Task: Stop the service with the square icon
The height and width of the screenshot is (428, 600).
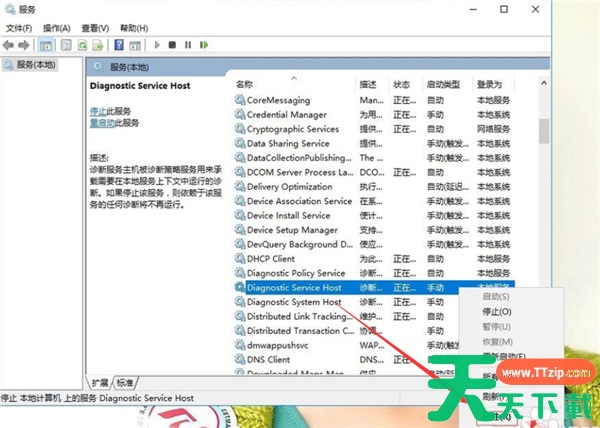Action: (172, 45)
